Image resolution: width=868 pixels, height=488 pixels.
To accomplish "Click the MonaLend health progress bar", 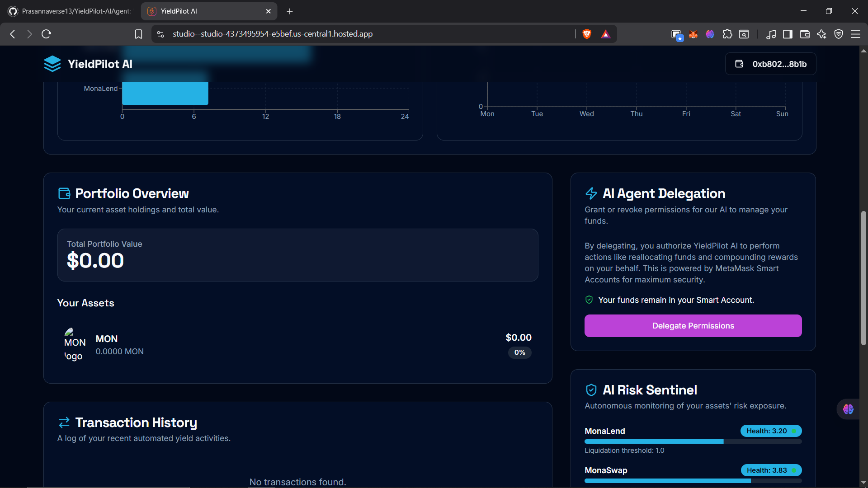I will (x=693, y=441).
